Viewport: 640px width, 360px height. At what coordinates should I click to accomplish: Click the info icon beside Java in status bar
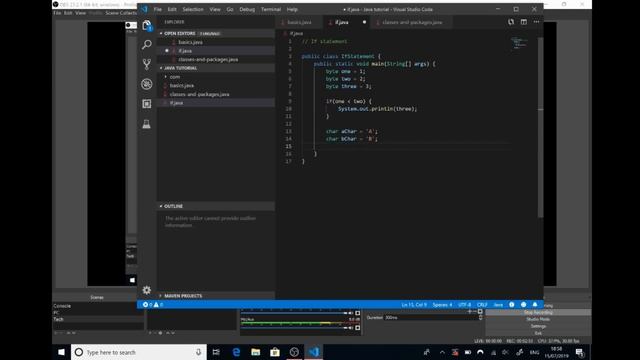tap(511, 304)
